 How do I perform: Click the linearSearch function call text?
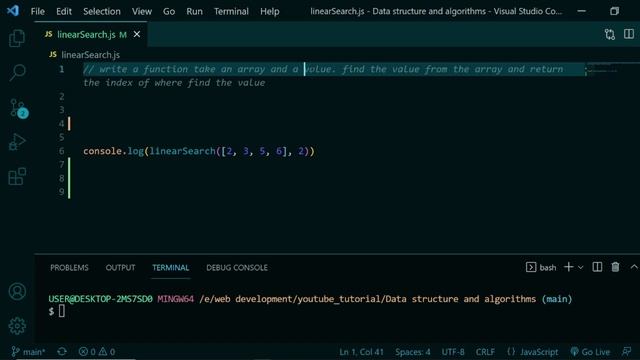pyautogui.click(x=182, y=151)
